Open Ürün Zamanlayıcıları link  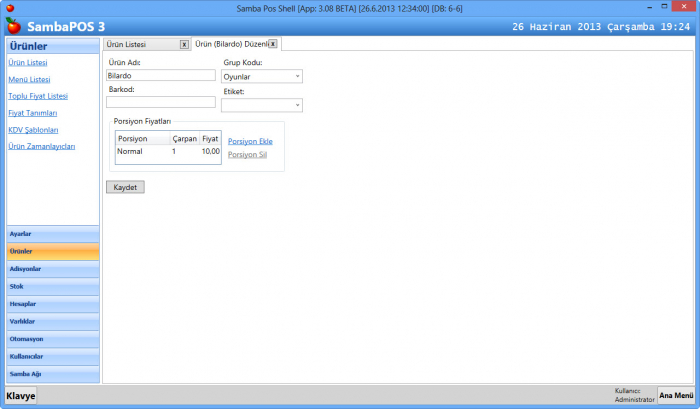(x=41, y=147)
